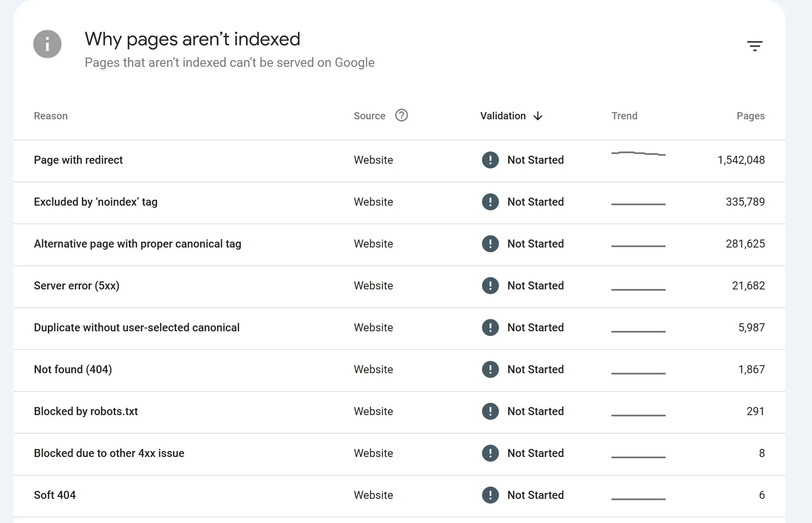The height and width of the screenshot is (523, 812).
Task: Click status icon for Alternative page canonical row
Action: 490,244
